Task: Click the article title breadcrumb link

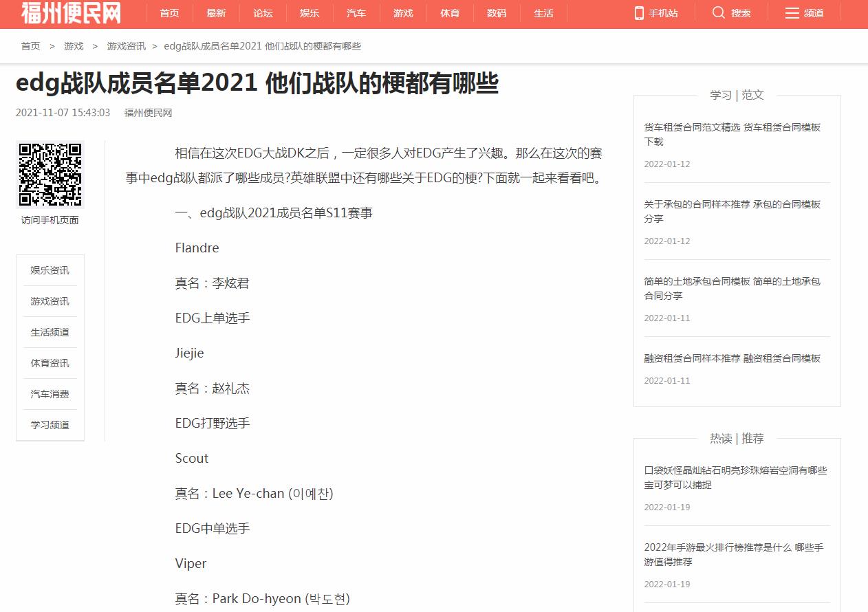Action: (263, 46)
